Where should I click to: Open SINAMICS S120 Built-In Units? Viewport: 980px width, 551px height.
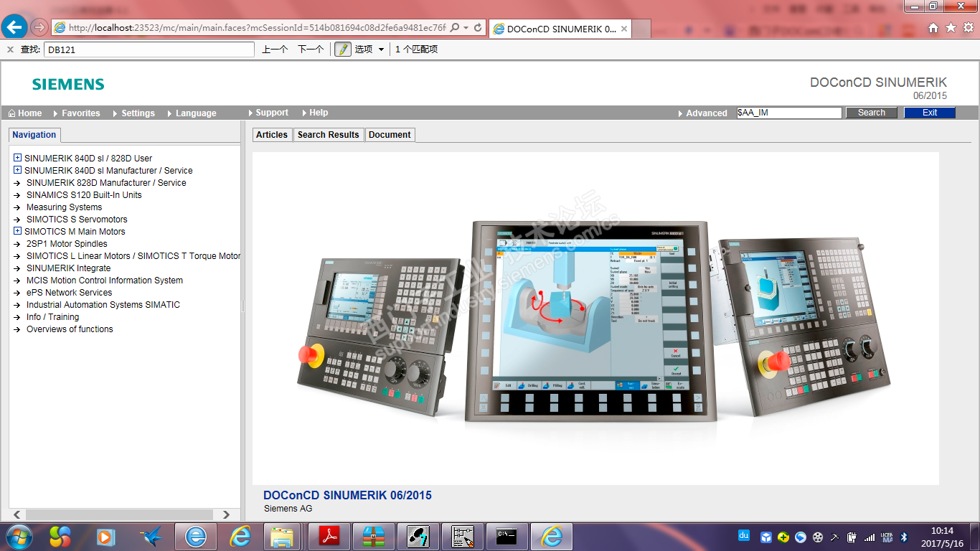84,195
